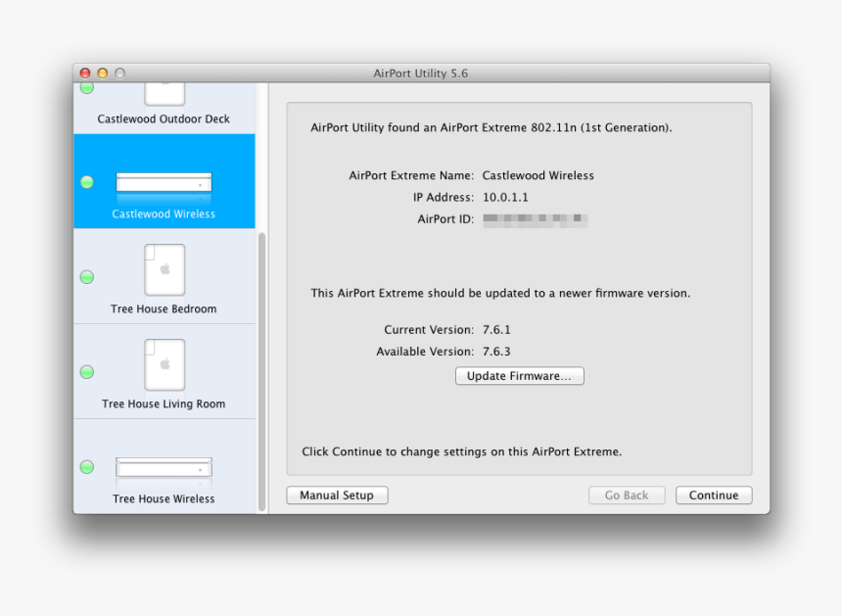Click the blurred AirPort ID value
The image size is (842, 616).
pos(535,219)
